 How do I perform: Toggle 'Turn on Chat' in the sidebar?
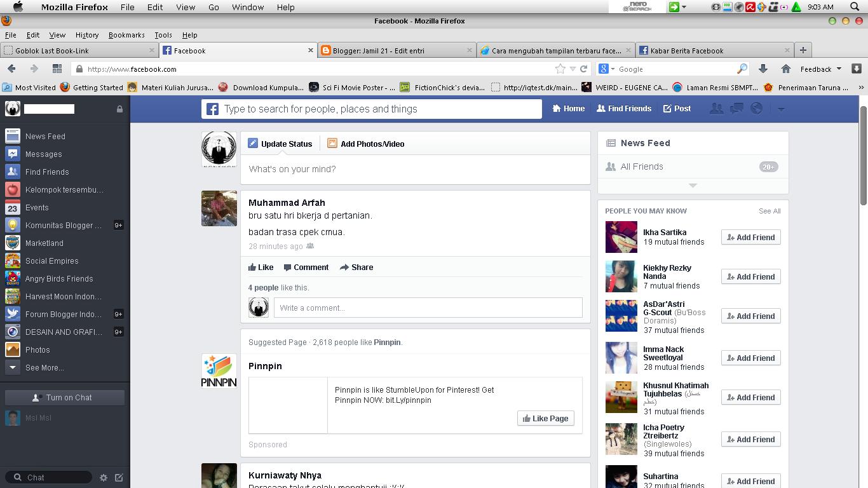click(x=64, y=397)
